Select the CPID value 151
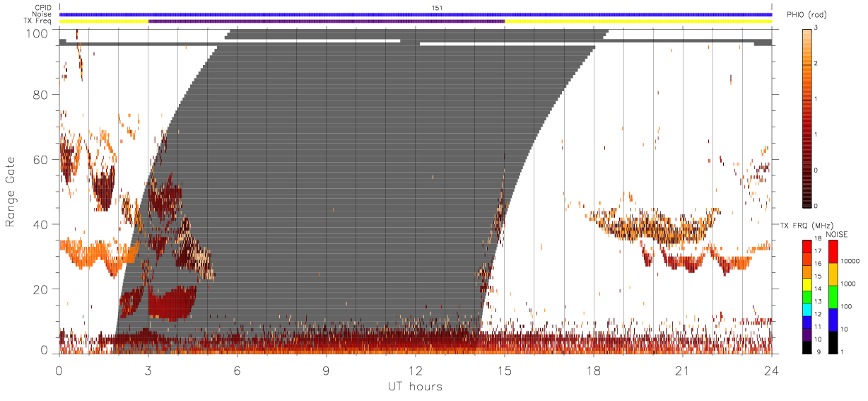Image resolution: width=868 pixels, height=401 pixels. pyautogui.click(x=438, y=8)
